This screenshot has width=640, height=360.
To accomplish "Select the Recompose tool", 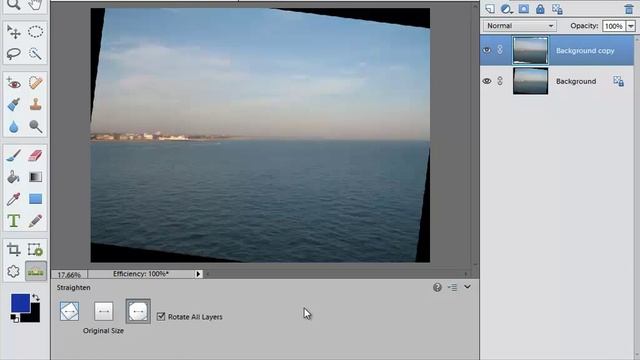I will (x=36, y=249).
